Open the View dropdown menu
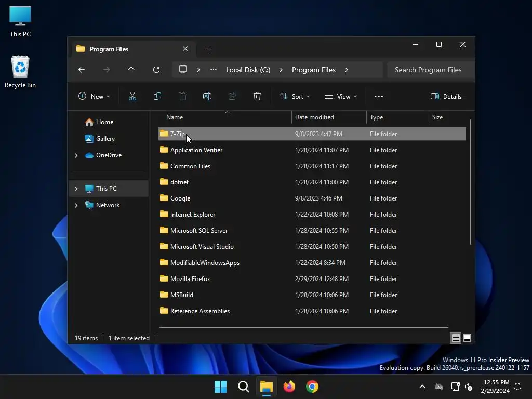Viewport: 532px width, 399px height. (341, 96)
